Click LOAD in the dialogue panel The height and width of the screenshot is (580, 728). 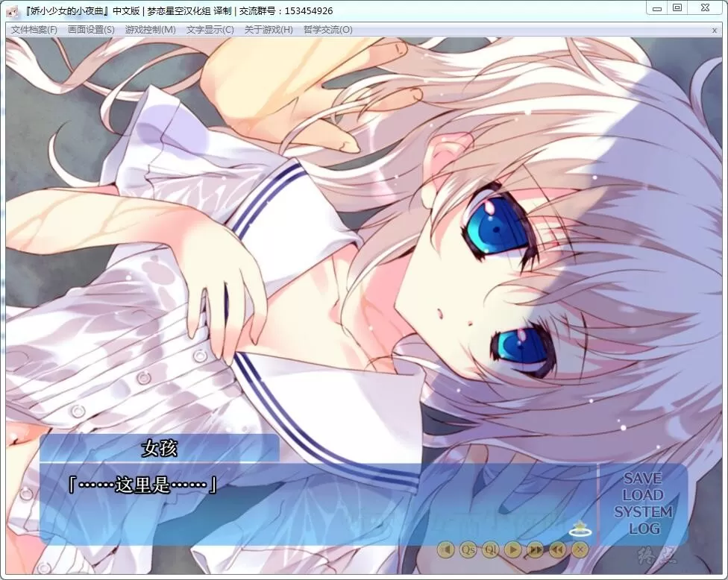pos(642,495)
